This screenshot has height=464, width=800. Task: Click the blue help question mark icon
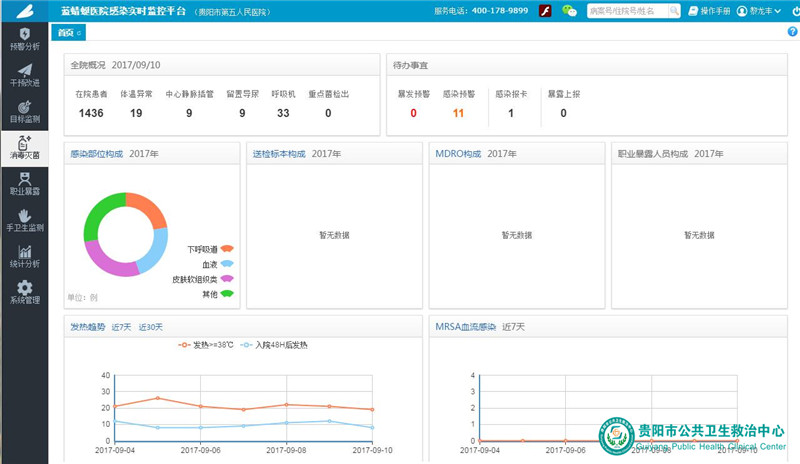click(x=792, y=32)
